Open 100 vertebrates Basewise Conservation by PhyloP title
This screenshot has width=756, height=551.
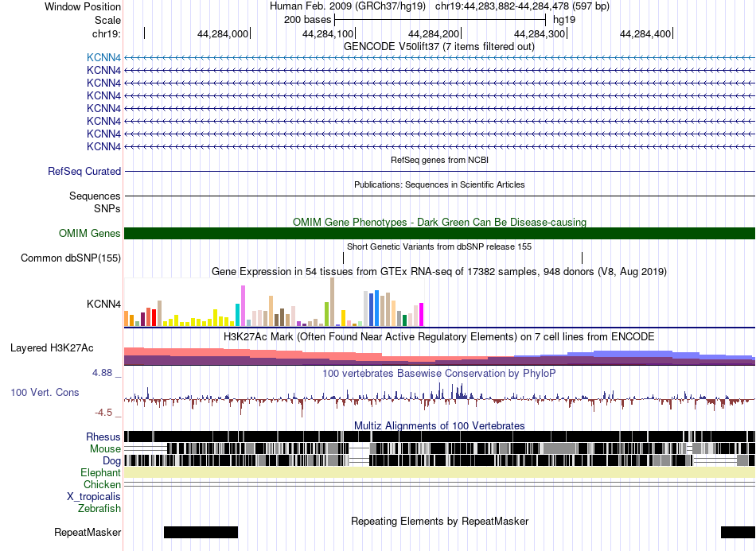pyautogui.click(x=438, y=373)
